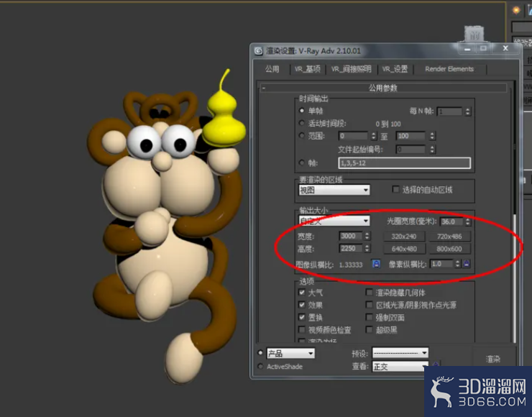The width and height of the screenshot is (532, 417).
Task: Click the 渲染 render button
Action: [493, 359]
